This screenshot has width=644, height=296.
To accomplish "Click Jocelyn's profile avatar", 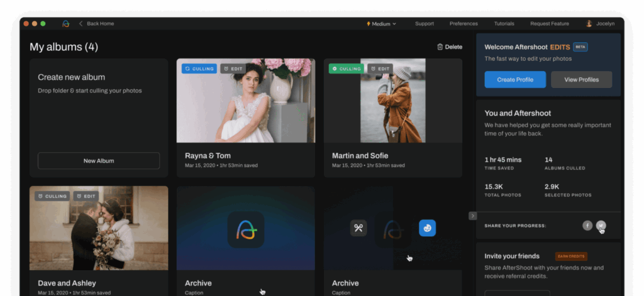I will pos(589,24).
